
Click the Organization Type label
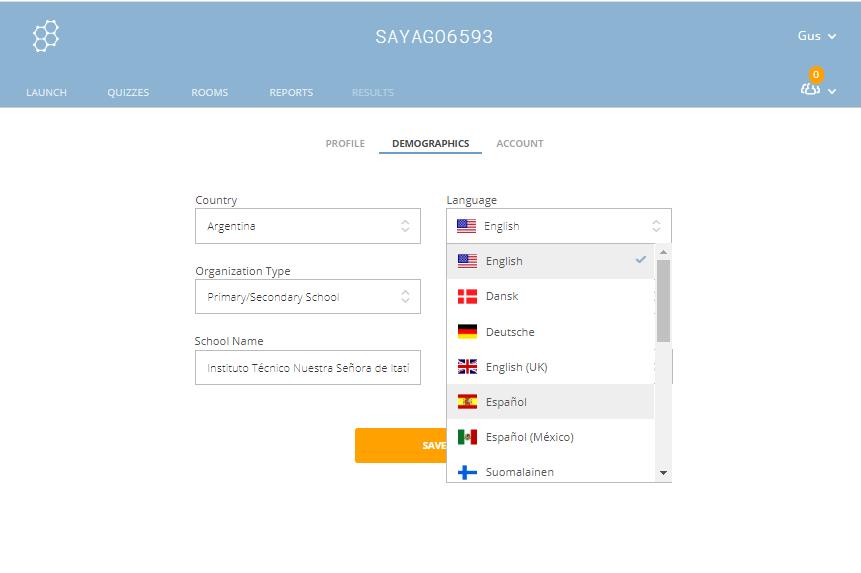point(243,271)
